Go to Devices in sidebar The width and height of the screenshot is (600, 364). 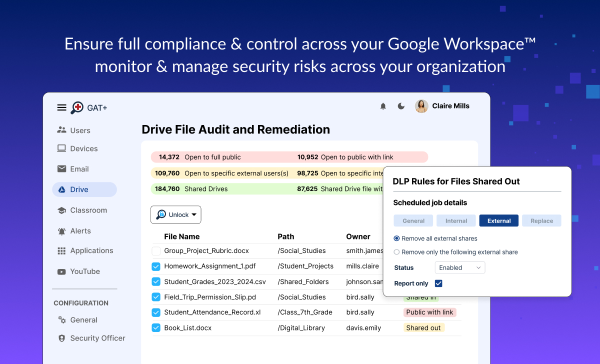(83, 148)
